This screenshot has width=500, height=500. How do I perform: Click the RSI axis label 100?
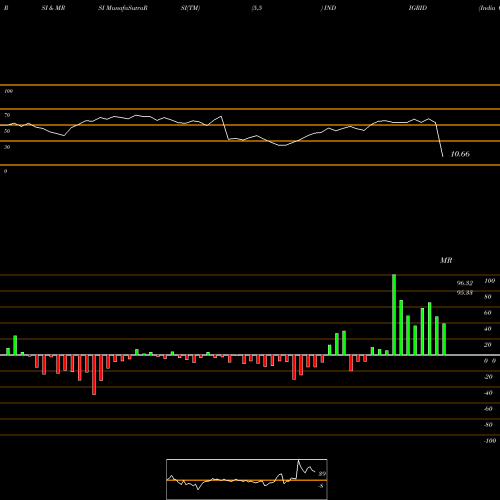tap(9, 91)
